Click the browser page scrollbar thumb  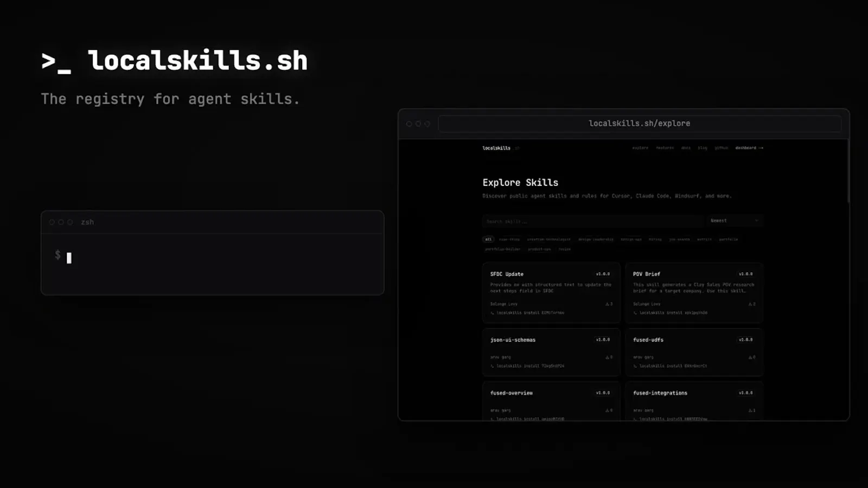[848, 171]
